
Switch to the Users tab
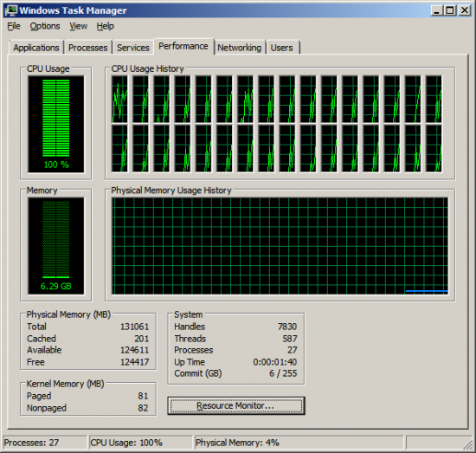point(282,48)
